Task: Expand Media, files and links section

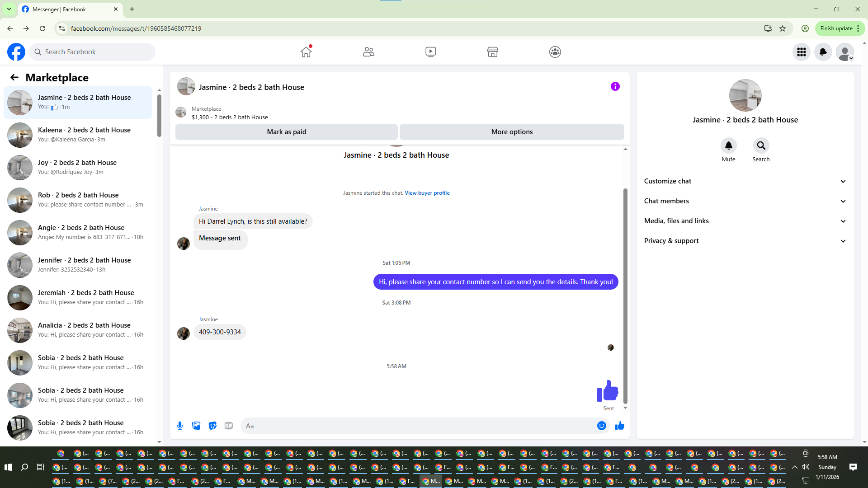Action: pos(745,221)
